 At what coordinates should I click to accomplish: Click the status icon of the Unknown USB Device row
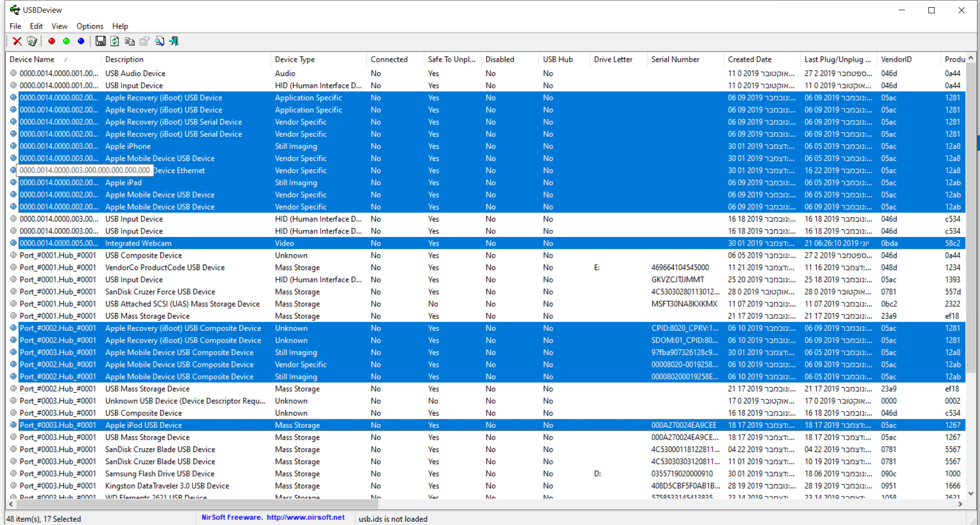[x=13, y=401]
